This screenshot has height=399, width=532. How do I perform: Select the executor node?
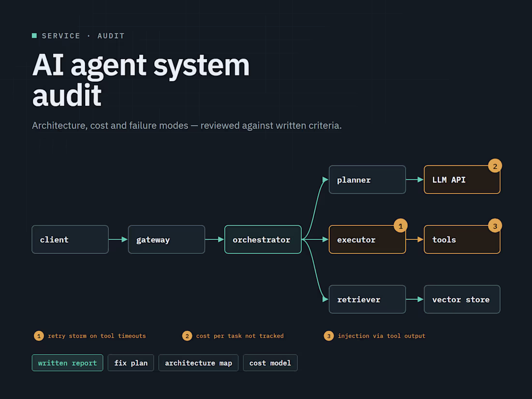point(368,239)
